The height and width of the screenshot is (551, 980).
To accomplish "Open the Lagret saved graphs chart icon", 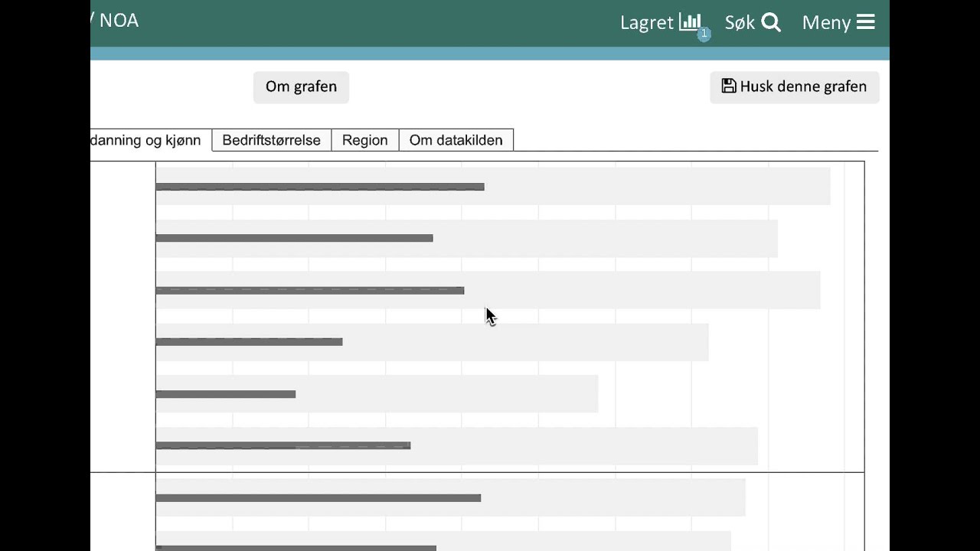I will tap(690, 22).
